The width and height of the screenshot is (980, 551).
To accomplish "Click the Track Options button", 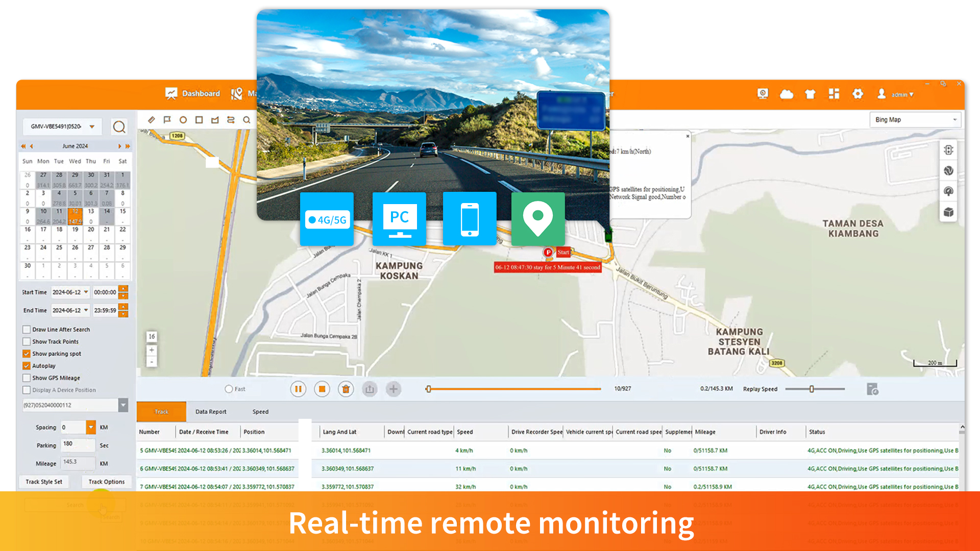I will click(106, 482).
